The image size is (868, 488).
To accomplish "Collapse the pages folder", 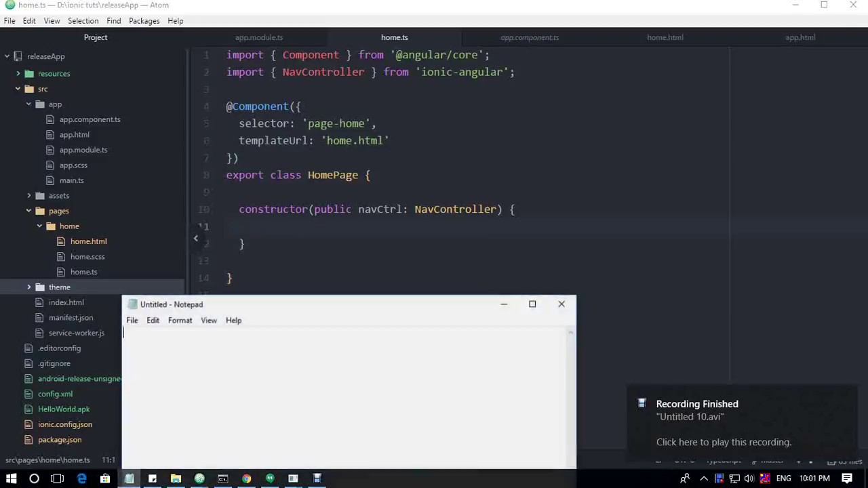I will (29, 211).
